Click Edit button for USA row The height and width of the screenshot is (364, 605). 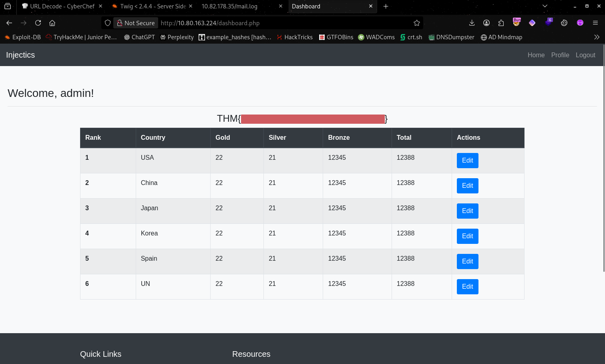click(x=467, y=161)
